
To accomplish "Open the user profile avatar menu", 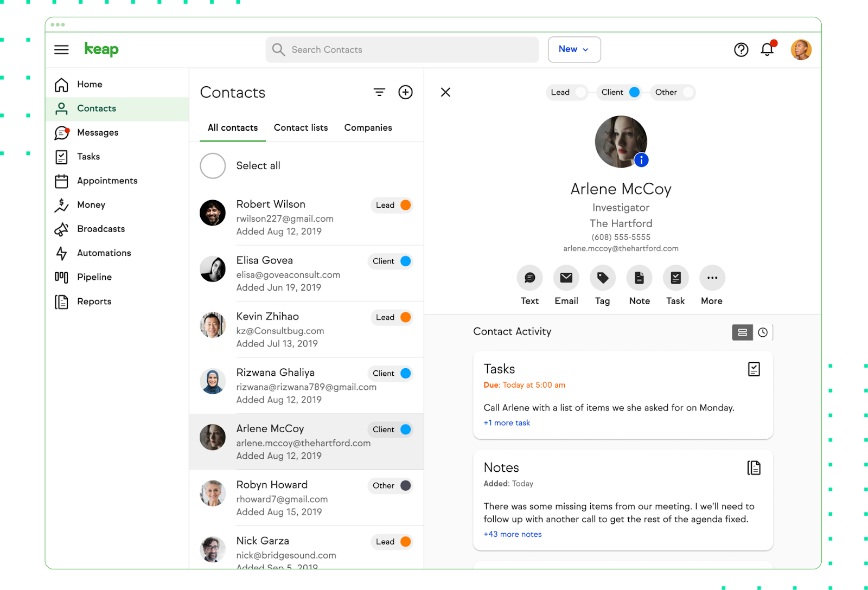I will click(801, 50).
